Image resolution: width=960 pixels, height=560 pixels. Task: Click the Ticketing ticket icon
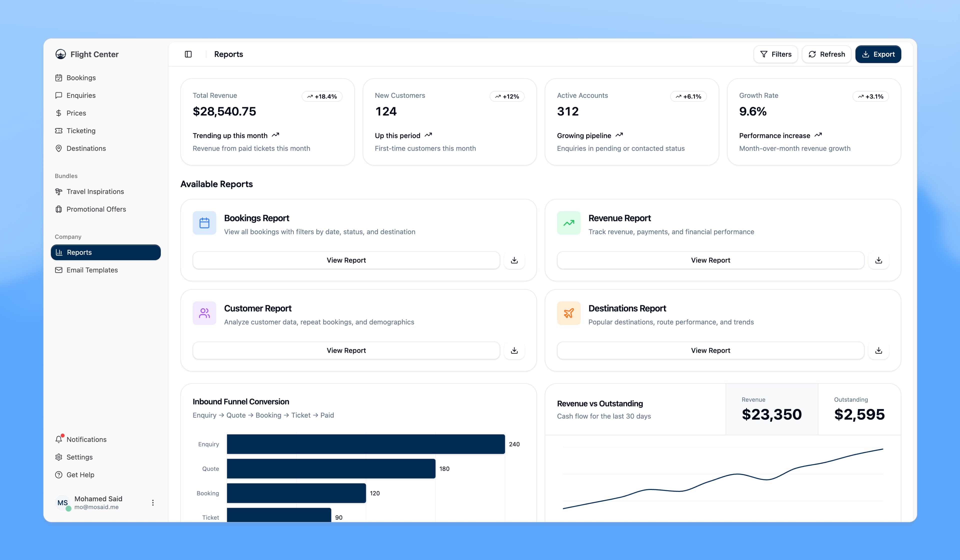pyautogui.click(x=59, y=131)
